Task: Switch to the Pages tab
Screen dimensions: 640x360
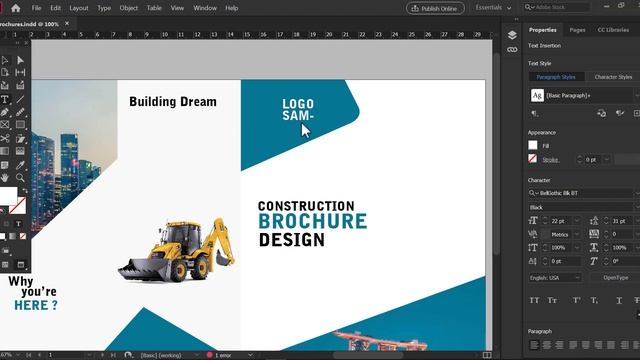Action: (577, 30)
